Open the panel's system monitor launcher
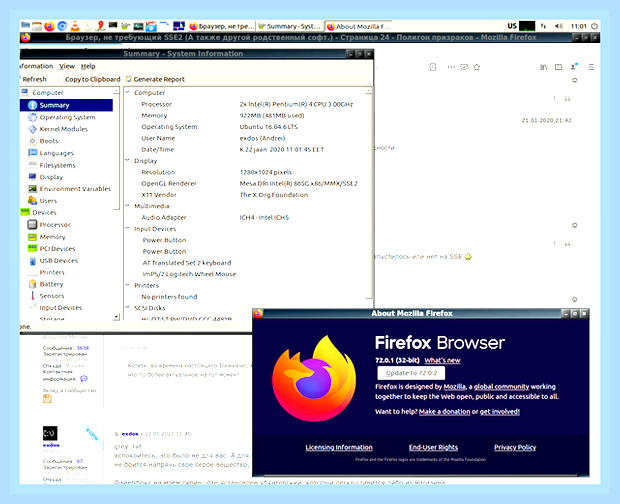This screenshot has width=620, height=504. pos(138,26)
